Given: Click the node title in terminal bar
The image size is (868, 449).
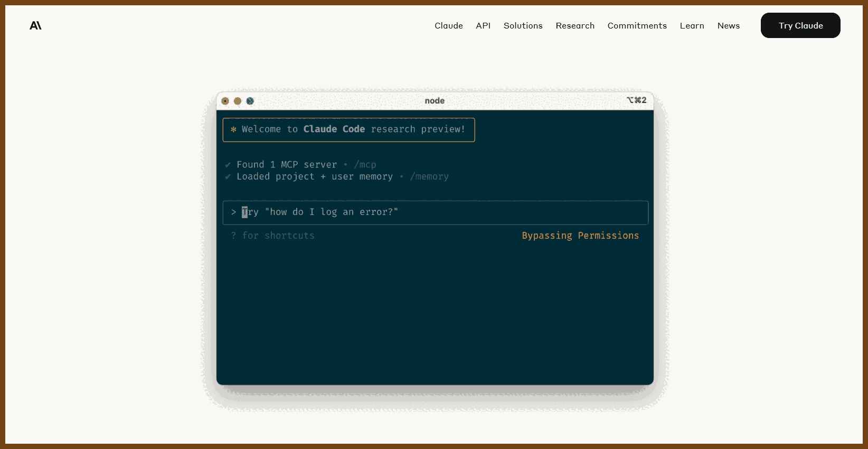Looking at the screenshot, I should click(x=435, y=100).
